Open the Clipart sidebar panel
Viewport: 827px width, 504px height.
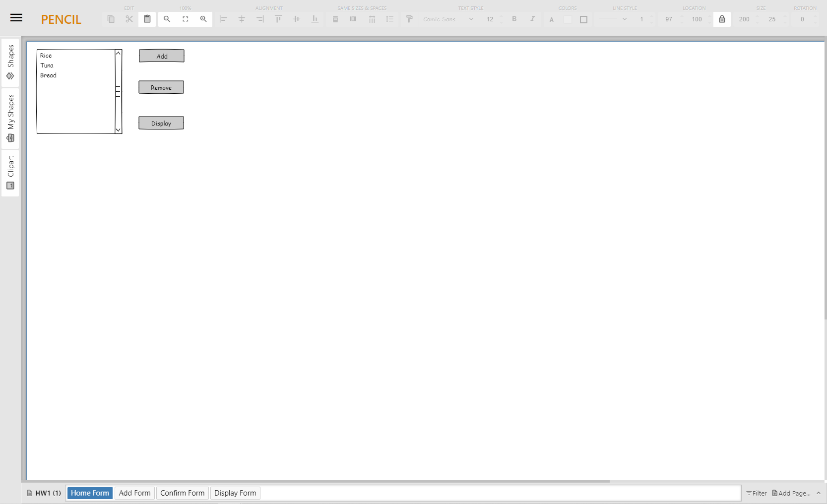[10, 174]
